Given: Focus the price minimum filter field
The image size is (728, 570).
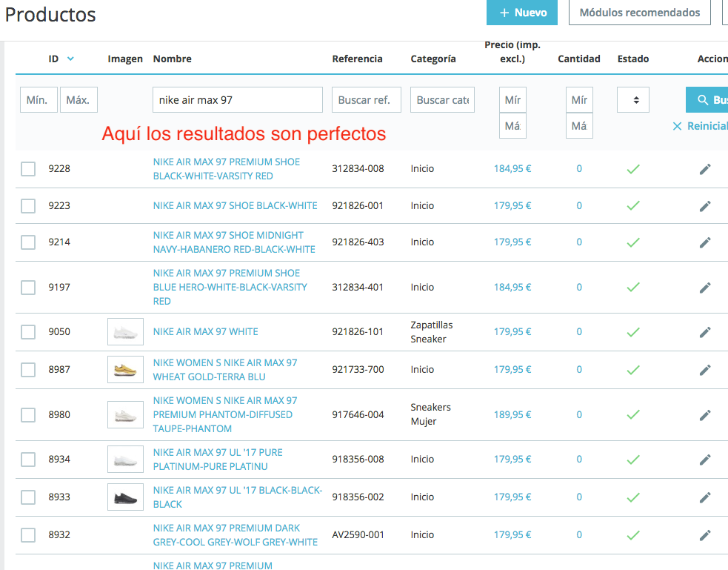Looking at the screenshot, I should [512, 100].
